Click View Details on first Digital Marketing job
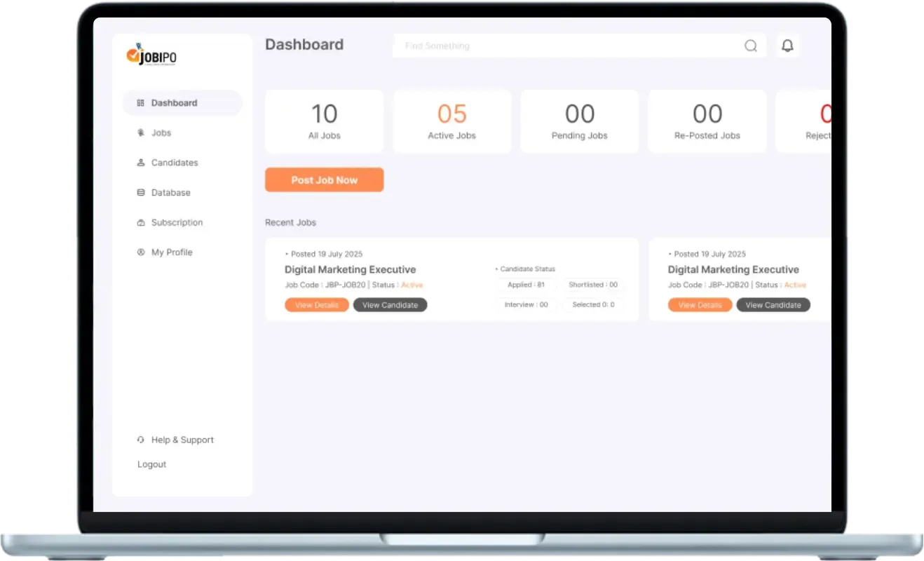Viewport: 924px width, 561px height. tap(317, 304)
